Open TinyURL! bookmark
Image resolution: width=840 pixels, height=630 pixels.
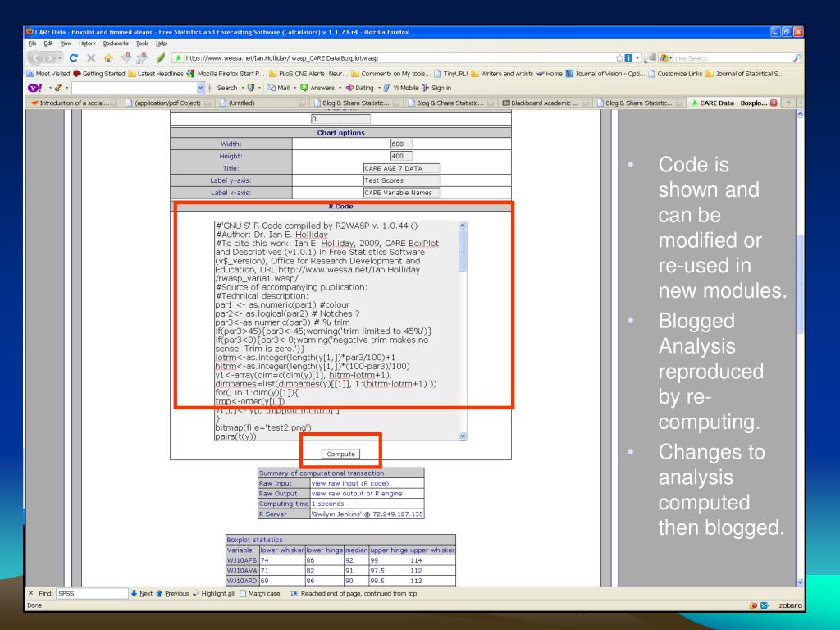tap(450, 74)
